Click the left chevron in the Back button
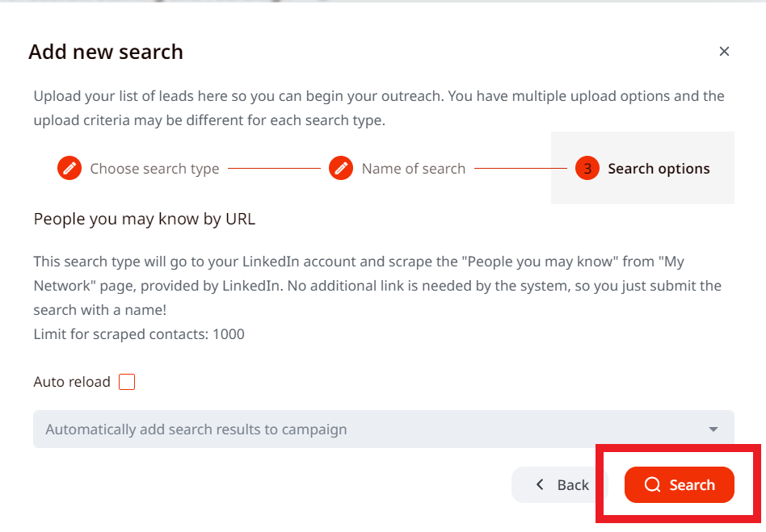This screenshot has width=766, height=532. tap(540, 484)
